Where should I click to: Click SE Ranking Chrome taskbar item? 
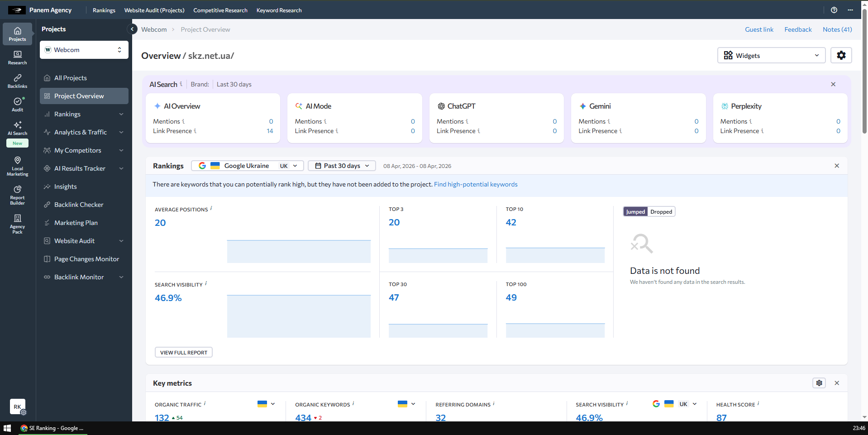[52, 428]
